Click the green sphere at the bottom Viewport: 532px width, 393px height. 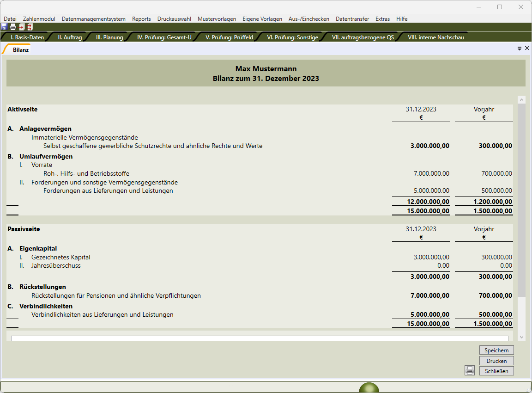pos(369,388)
